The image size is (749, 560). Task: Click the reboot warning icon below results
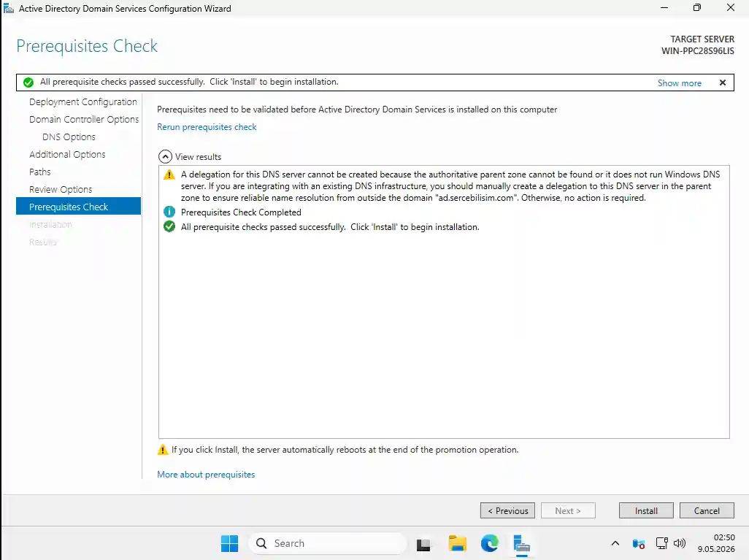[x=163, y=450]
